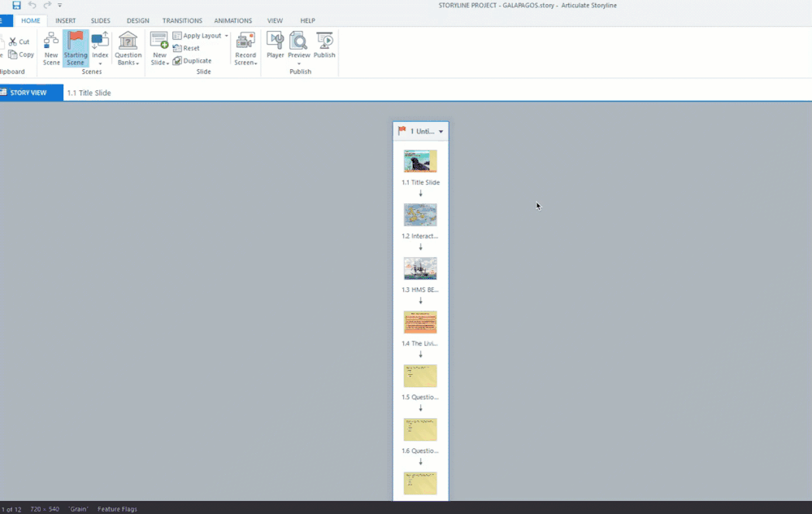This screenshot has height=514, width=812.
Task: Expand the Preview options arrow
Action: 299,63
